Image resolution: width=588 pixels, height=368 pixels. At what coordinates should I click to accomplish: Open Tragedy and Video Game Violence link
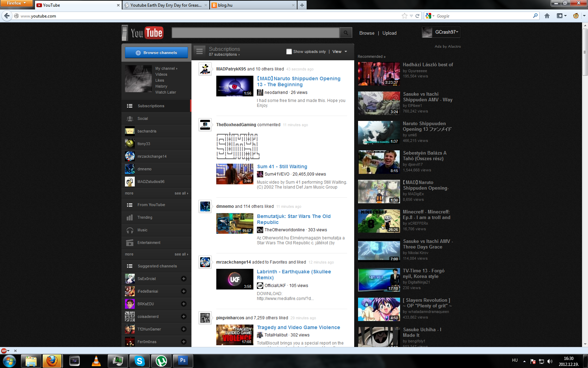tap(299, 327)
